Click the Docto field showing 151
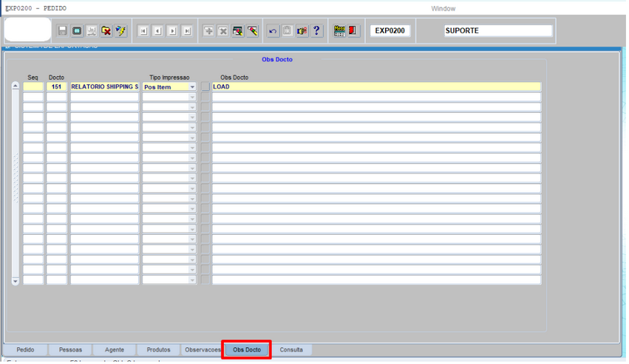This screenshot has width=629, height=364. click(x=57, y=87)
